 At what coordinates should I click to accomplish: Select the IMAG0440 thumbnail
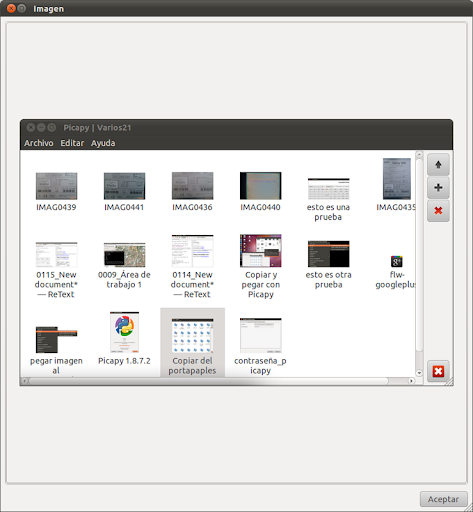click(260, 186)
